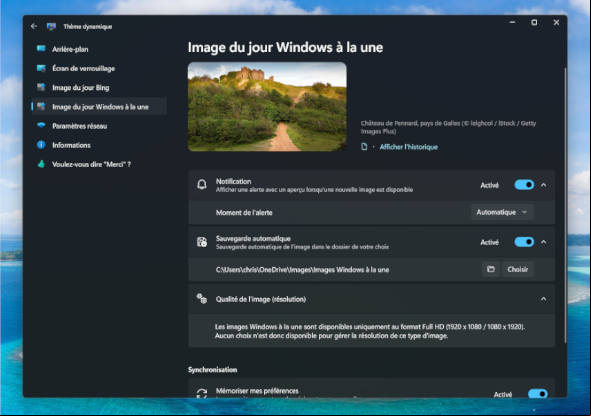Click the Thème dynamique app icon

51,26
